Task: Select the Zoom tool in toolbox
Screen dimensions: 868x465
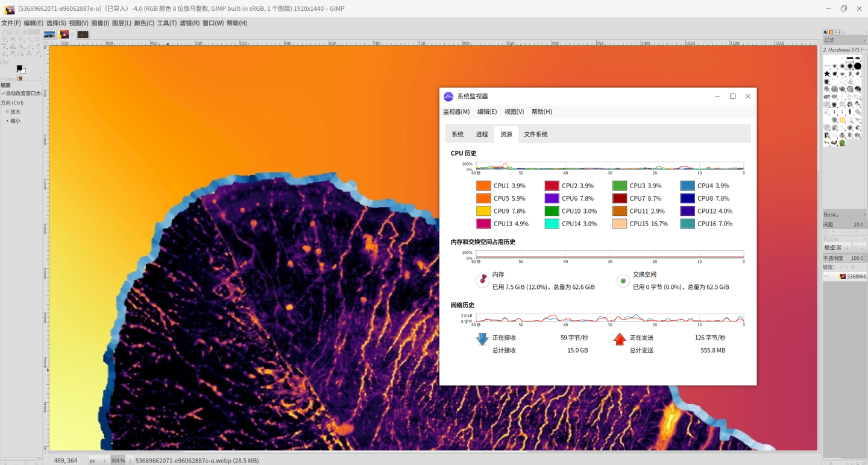Action: point(4,60)
